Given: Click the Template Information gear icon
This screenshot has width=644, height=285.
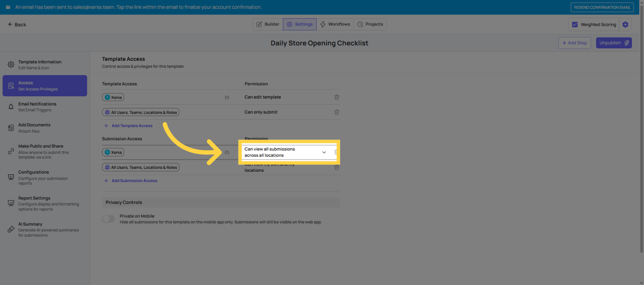Looking at the screenshot, I should (x=11, y=64).
